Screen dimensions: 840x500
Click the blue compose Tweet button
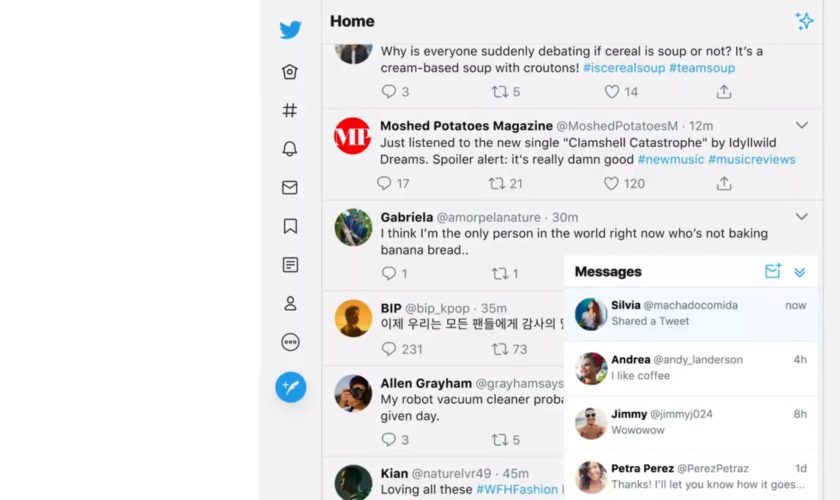290,387
